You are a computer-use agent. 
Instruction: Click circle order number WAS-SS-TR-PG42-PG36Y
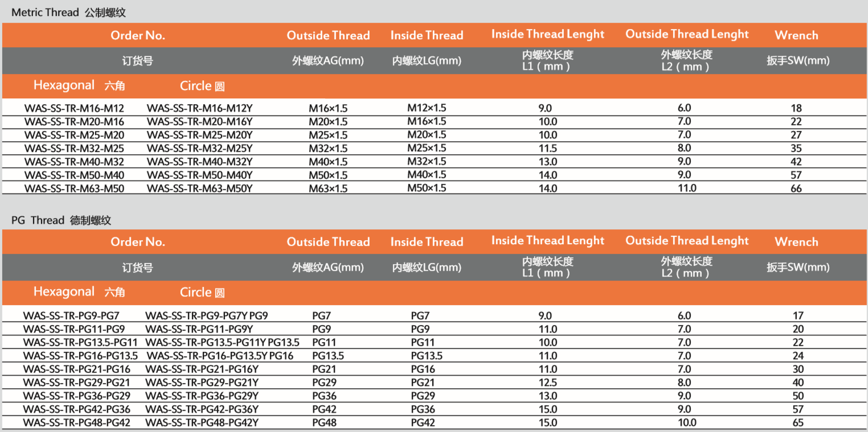pos(202,409)
